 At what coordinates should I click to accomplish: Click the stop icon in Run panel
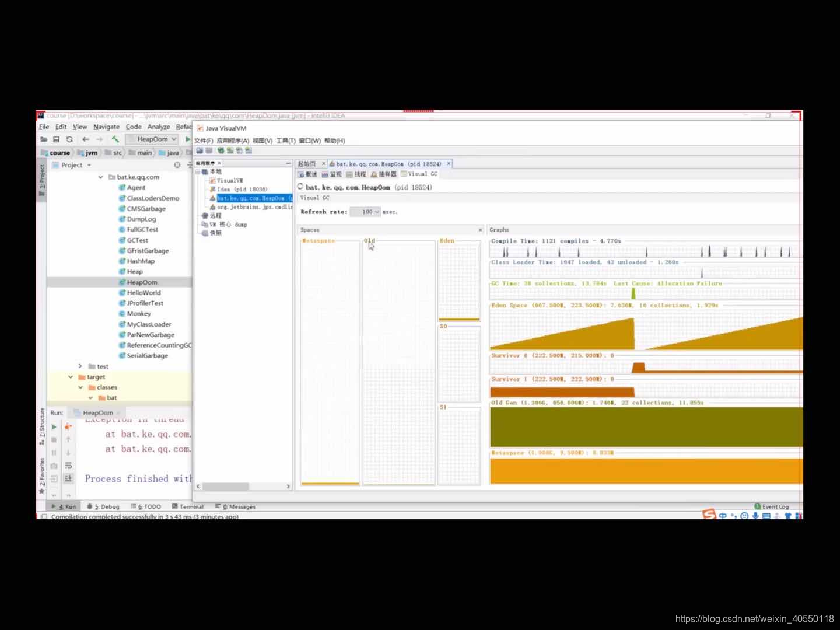pyautogui.click(x=54, y=440)
